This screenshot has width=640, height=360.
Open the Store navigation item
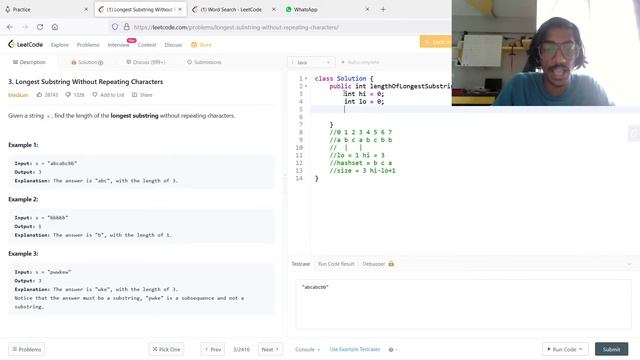[x=202, y=45]
